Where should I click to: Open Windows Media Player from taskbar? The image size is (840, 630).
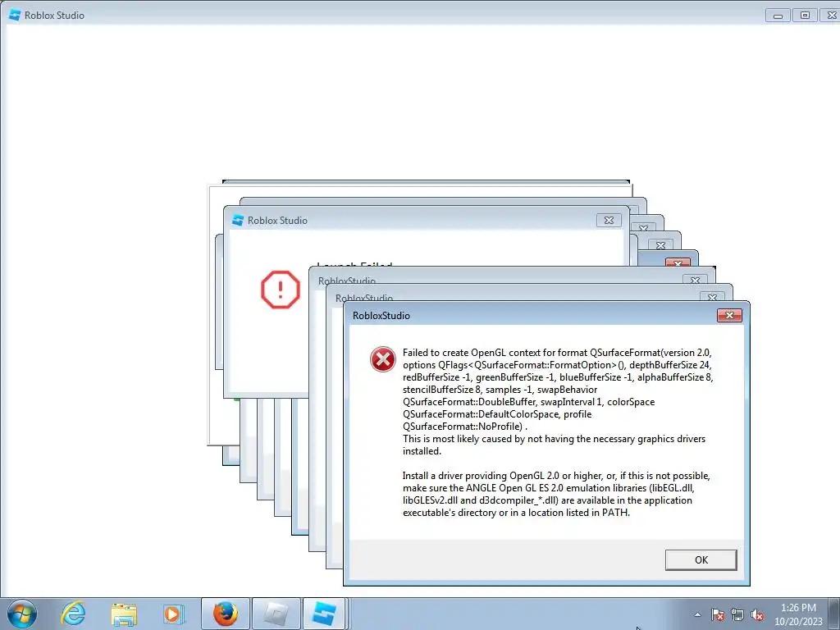(174, 614)
